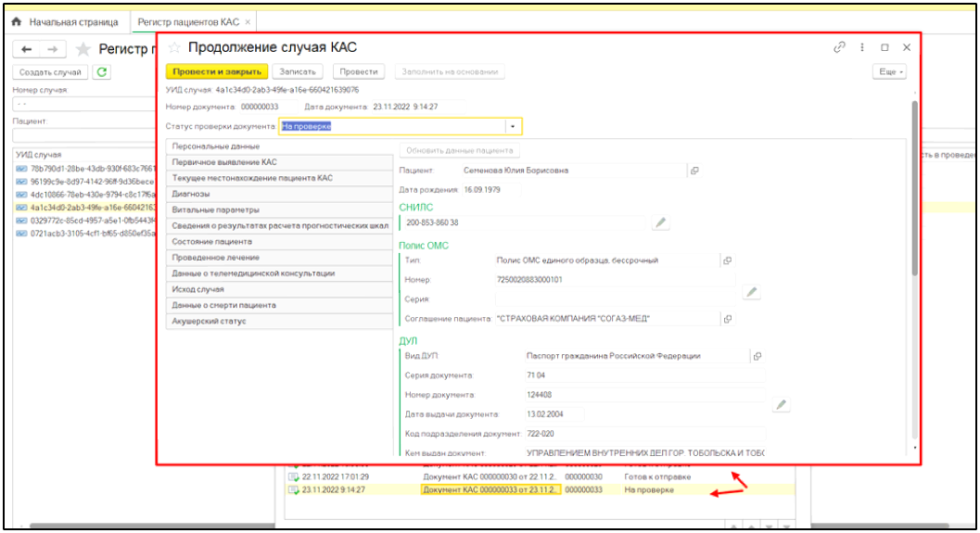Click the open icon beside Соглашение пациента field
The image size is (980, 533).
[728, 319]
